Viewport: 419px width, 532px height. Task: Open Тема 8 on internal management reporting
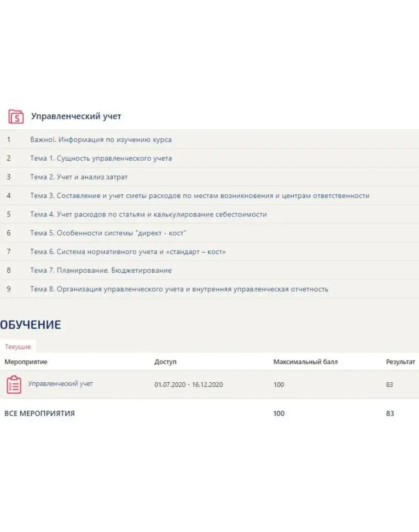[x=179, y=289]
